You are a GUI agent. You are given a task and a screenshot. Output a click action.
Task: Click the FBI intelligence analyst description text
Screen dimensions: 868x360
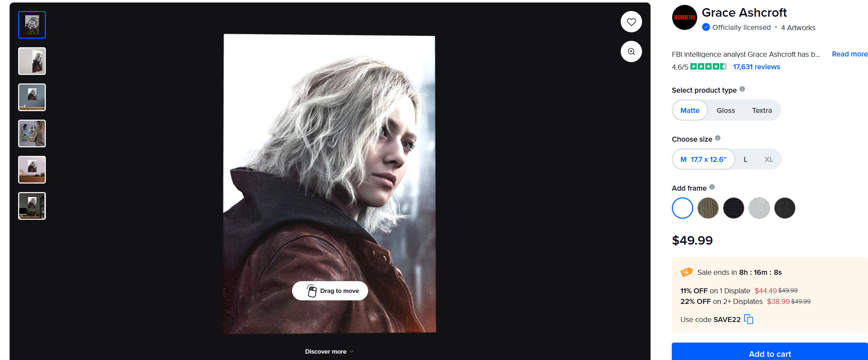click(746, 54)
